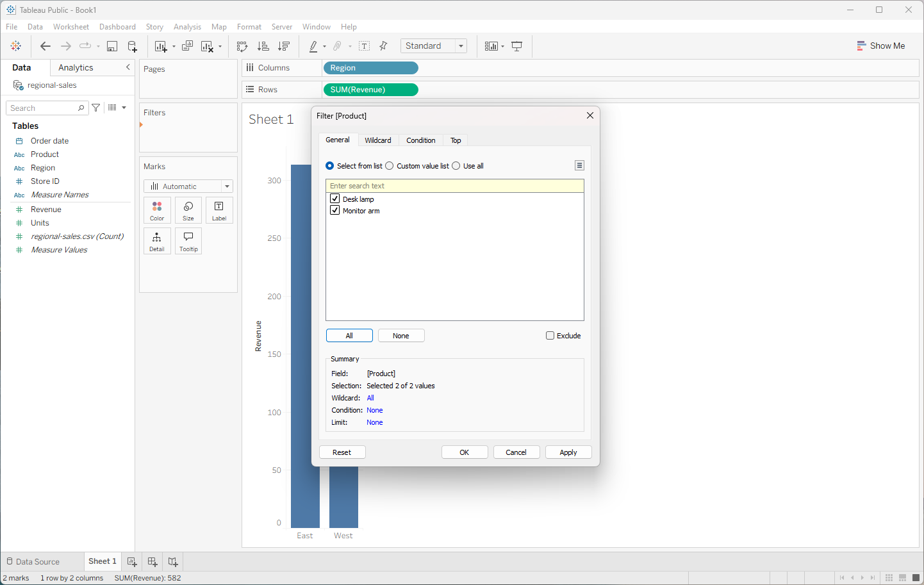The height and width of the screenshot is (585, 924).
Task: Click the data pane Search field
Action: (47, 108)
